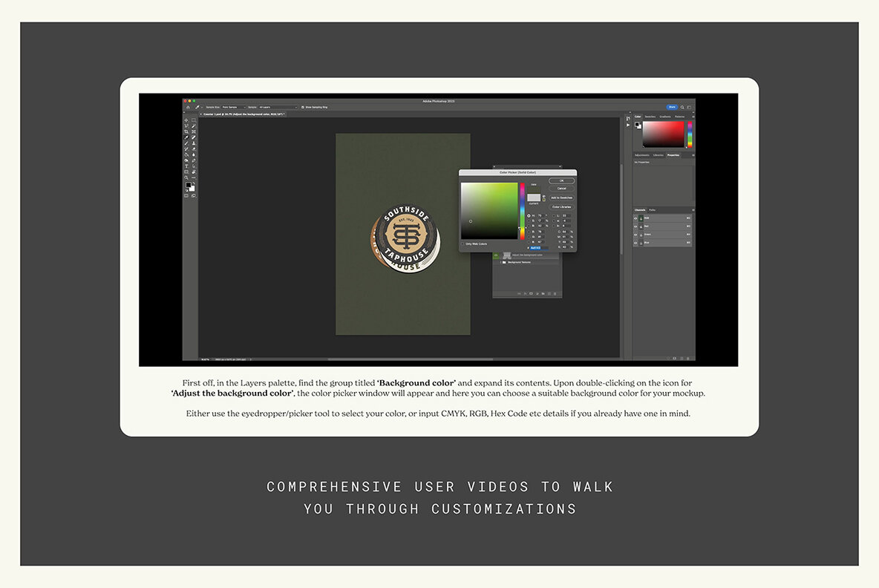
Task: Click foreground color swatch in toolbar
Action: [188, 186]
